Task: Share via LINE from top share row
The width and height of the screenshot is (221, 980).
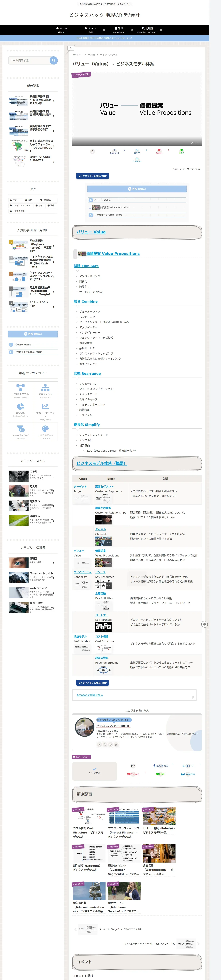Action: coord(182,151)
